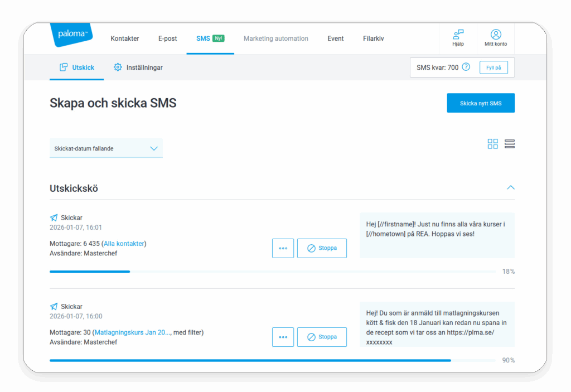Open Mitt konto profile icon
Viewport: 571px width, 392px height.
pyautogui.click(x=496, y=35)
